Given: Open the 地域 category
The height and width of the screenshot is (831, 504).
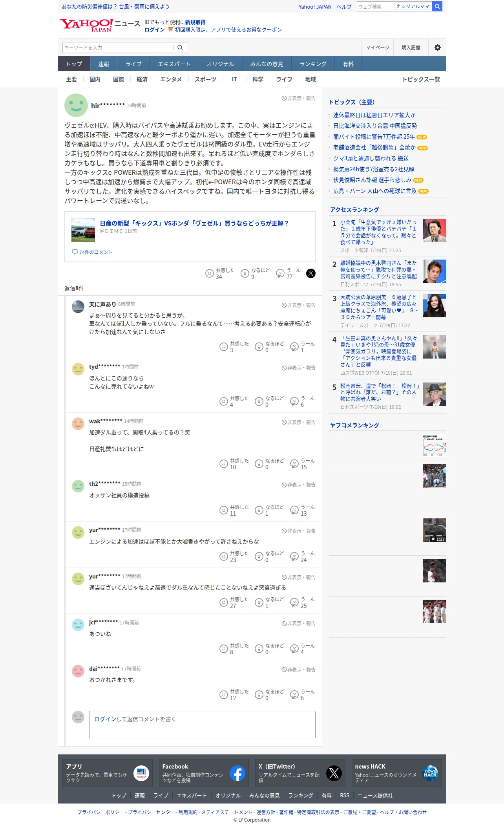Looking at the screenshot, I should tap(310, 79).
